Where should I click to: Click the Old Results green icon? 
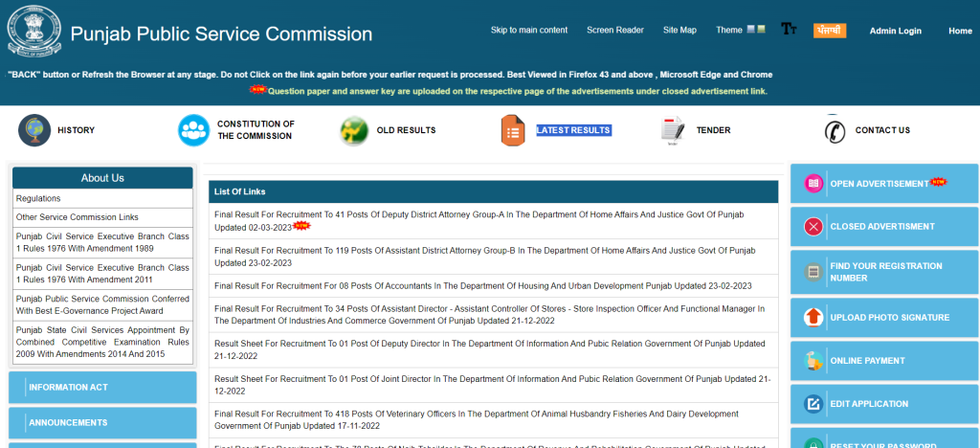(354, 130)
